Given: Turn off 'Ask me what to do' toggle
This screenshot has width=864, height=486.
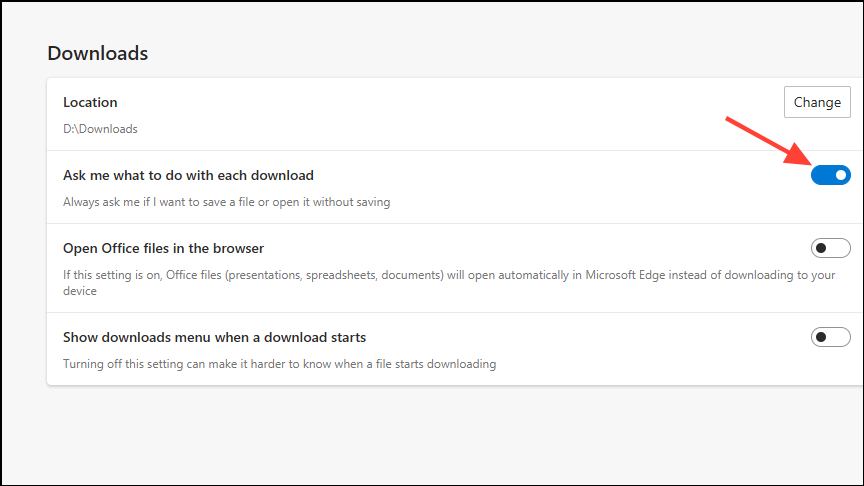Looking at the screenshot, I should (x=830, y=175).
